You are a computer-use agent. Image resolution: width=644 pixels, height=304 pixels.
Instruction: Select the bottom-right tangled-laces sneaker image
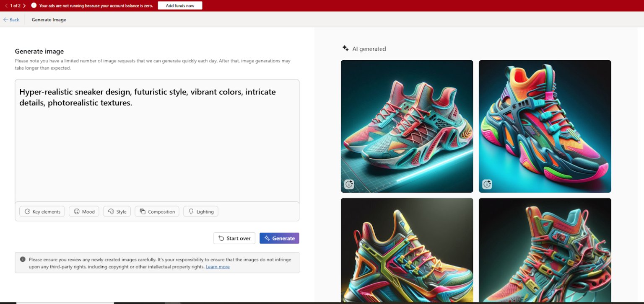click(x=545, y=250)
